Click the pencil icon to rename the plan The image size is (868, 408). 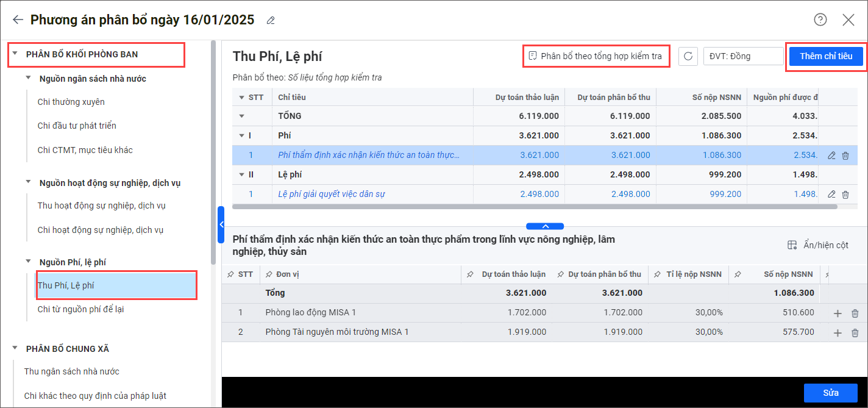[x=271, y=21]
